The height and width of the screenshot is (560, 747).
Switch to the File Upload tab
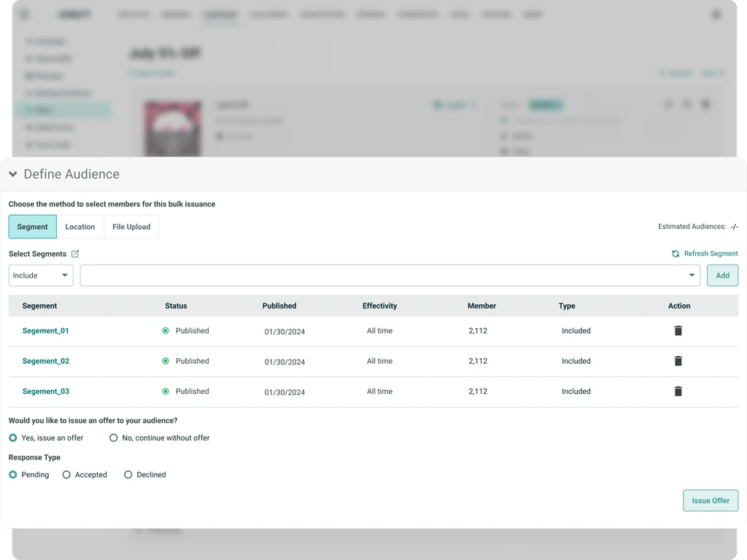131,227
